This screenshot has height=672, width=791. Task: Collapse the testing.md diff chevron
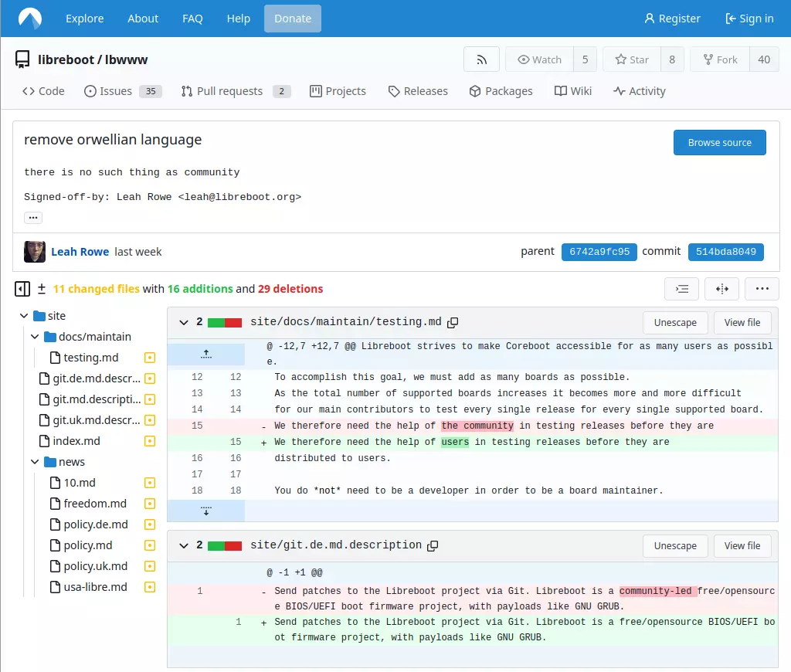point(184,322)
